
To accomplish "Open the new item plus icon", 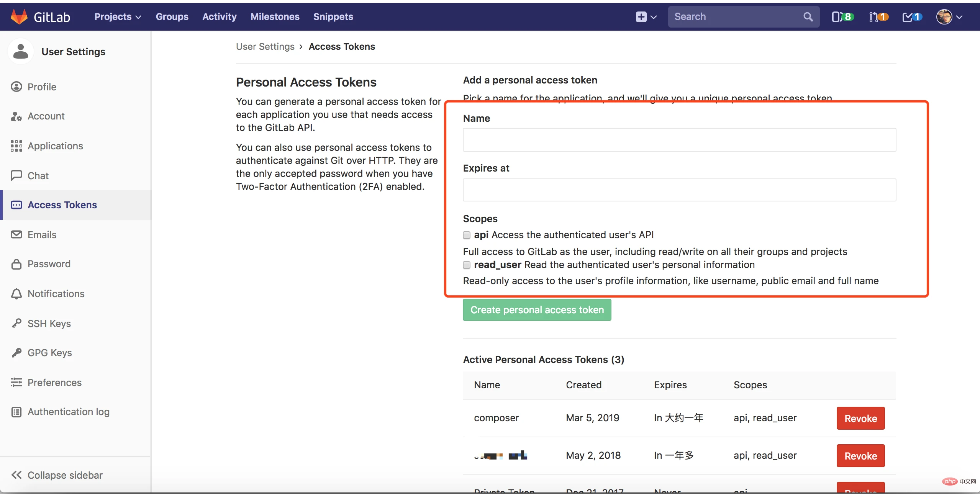I will [x=641, y=17].
